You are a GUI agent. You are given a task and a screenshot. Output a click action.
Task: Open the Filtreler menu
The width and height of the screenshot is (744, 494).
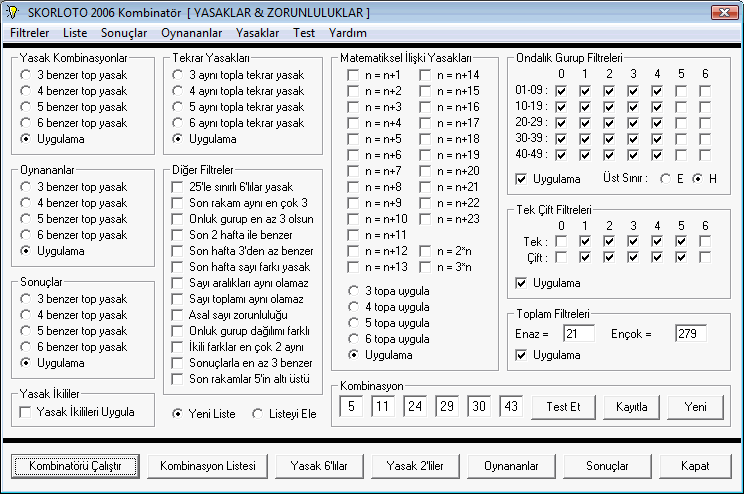(x=30, y=32)
